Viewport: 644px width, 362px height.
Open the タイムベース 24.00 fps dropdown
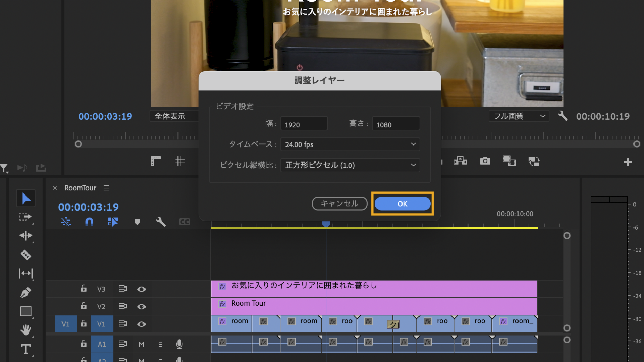(350, 144)
